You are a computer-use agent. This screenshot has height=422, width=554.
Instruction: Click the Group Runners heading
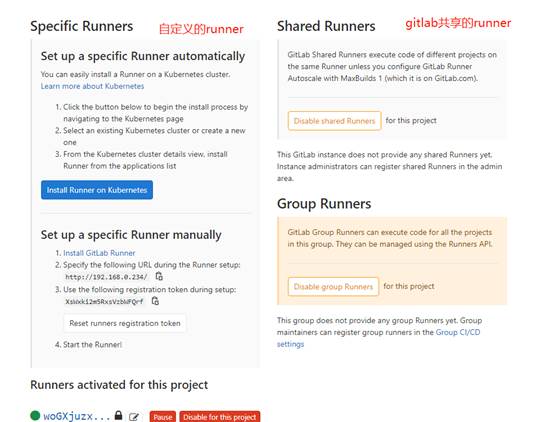click(324, 204)
